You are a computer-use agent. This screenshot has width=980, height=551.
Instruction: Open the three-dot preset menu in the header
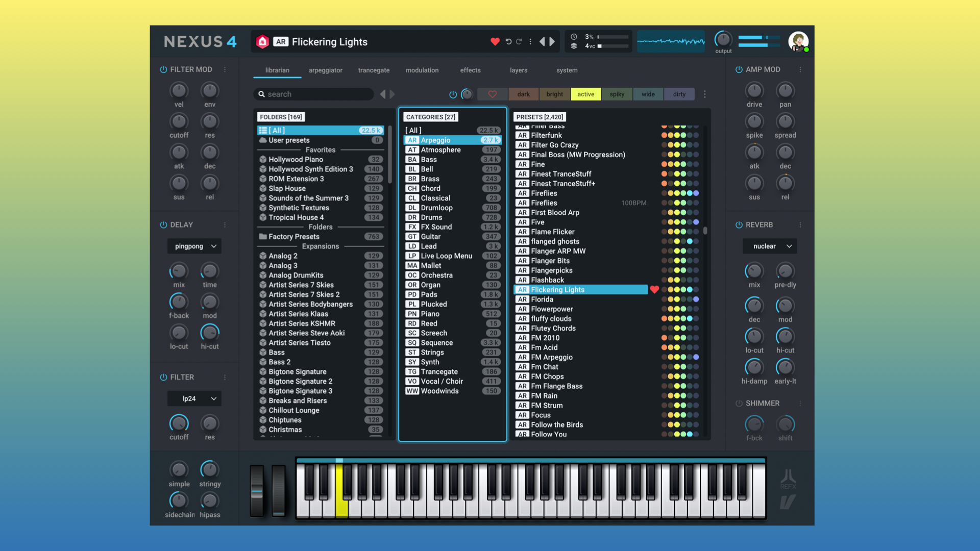[x=531, y=42]
